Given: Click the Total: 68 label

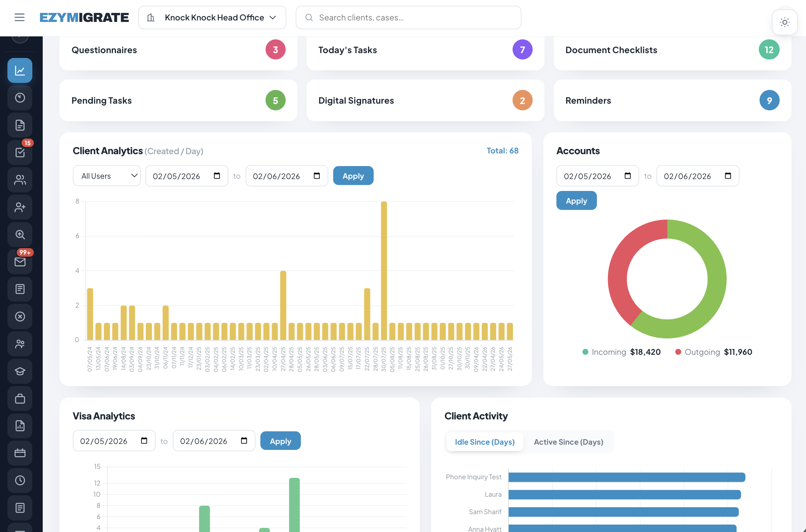Looking at the screenshot, I should point(502,150).
